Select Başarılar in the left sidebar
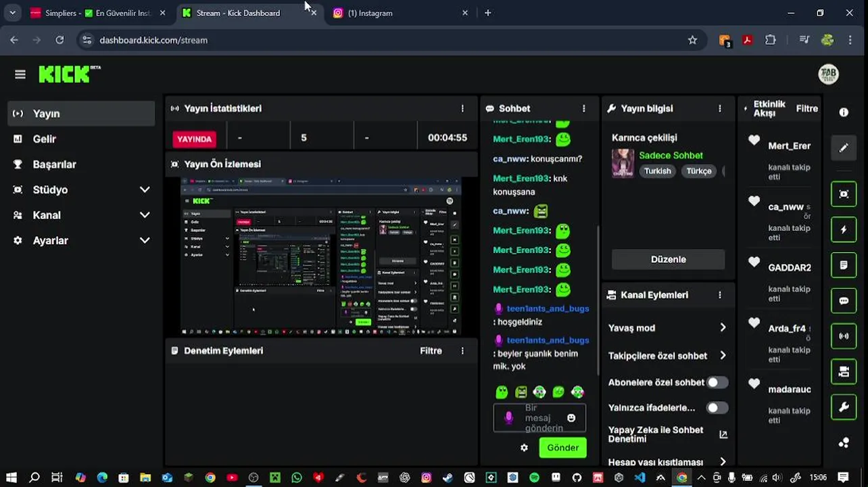The height and width of the screenshot is (487, 868). pos(82,164)
